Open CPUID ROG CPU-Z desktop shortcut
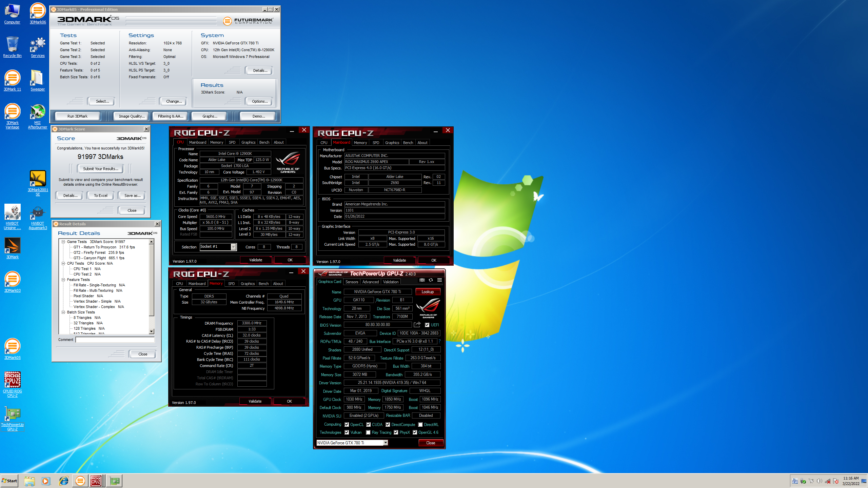868x488 pixels. click(x=12, y=385)
